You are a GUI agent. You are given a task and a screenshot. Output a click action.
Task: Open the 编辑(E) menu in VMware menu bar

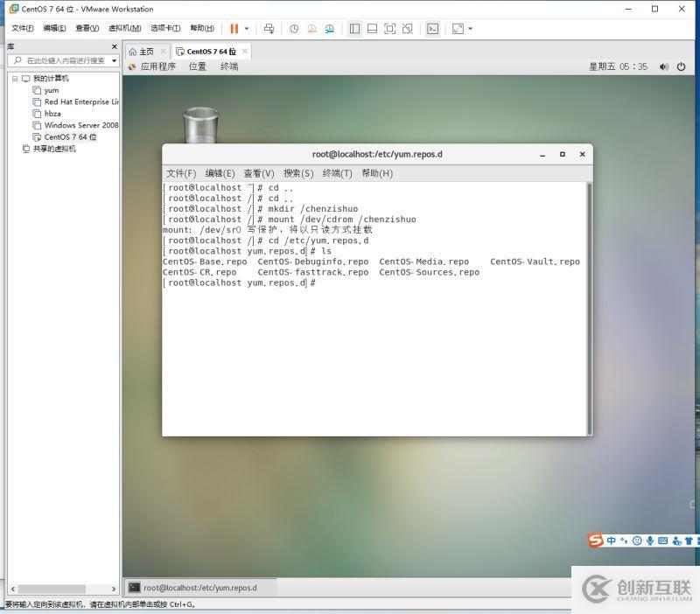(54, 28)
